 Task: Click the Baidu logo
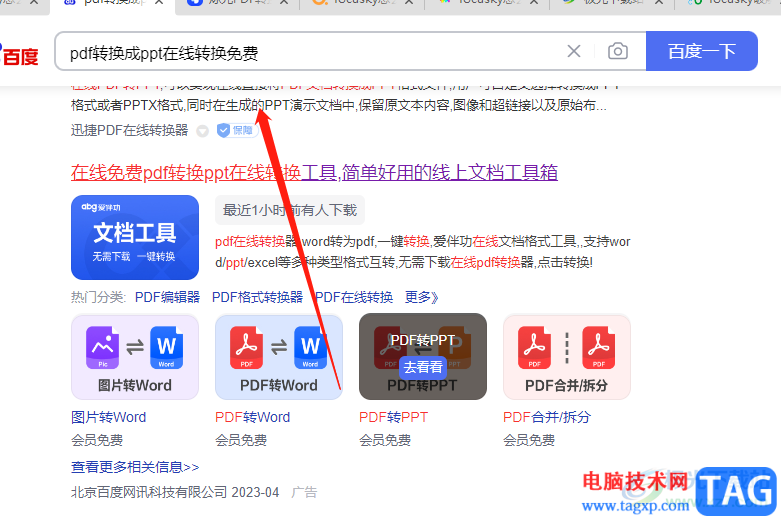pos(19,55)
